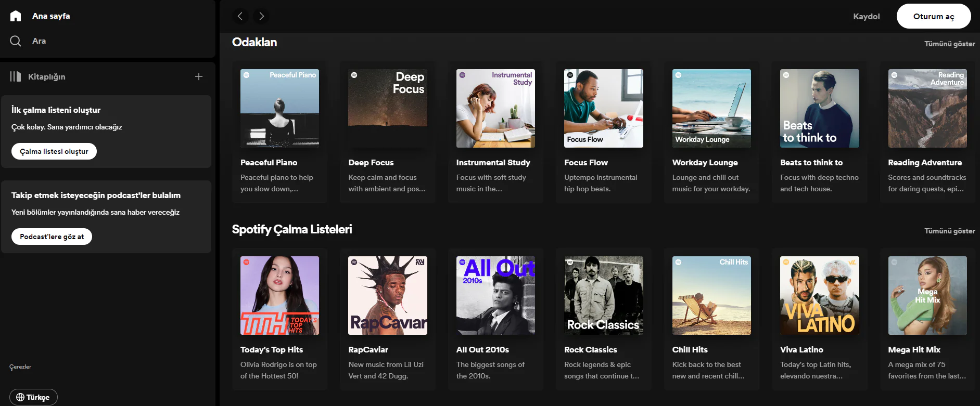Click the Rock Classics title text
980x406 pixels.
591,350
